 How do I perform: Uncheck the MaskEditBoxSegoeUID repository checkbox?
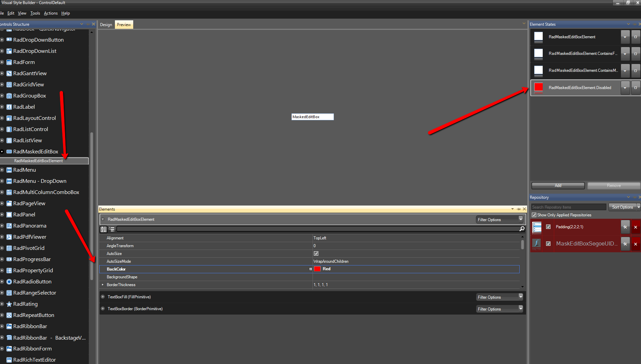[x=548, y=244]
